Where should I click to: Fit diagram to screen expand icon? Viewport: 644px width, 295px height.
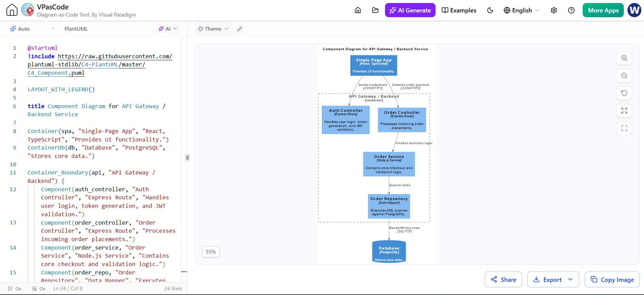624,110
